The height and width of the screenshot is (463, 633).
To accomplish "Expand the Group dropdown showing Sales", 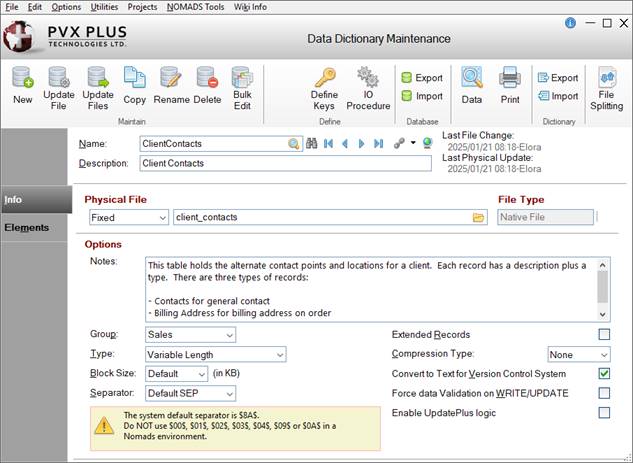I will pyautogui.click(x=213, y=334).
